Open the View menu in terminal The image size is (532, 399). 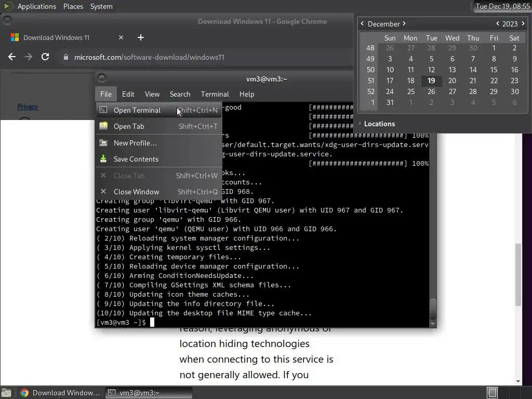(x=152, y=94)
